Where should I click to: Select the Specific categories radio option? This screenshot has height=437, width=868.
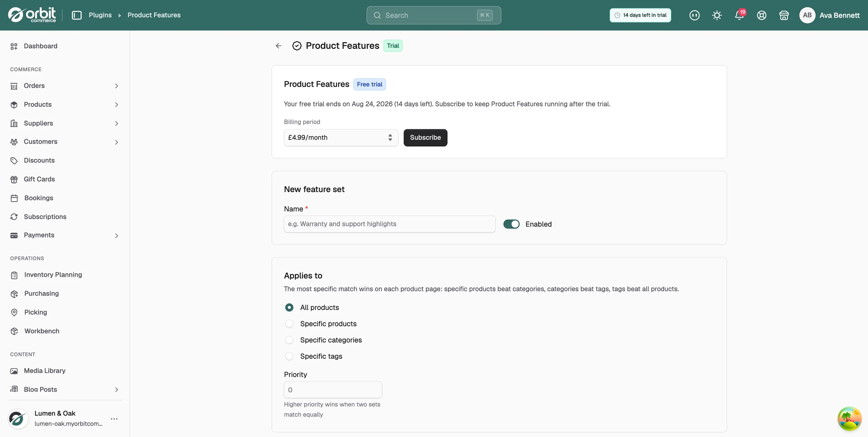click(289, 340)
